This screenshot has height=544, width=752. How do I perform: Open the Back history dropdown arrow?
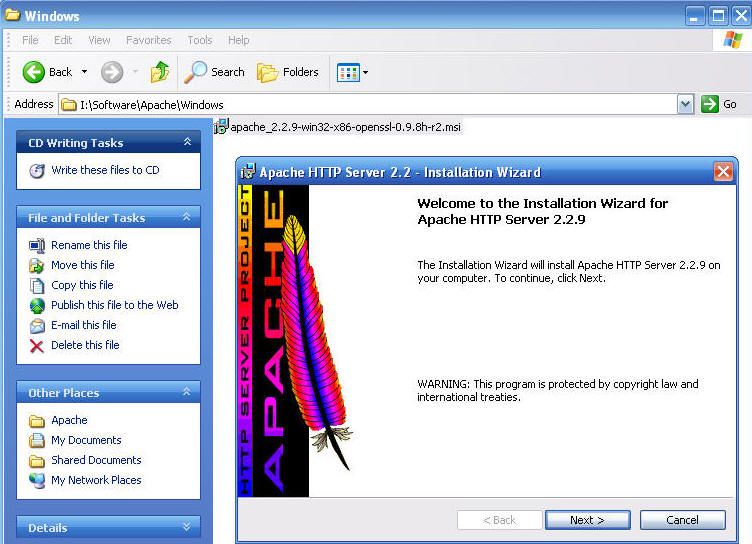(84, 72)
